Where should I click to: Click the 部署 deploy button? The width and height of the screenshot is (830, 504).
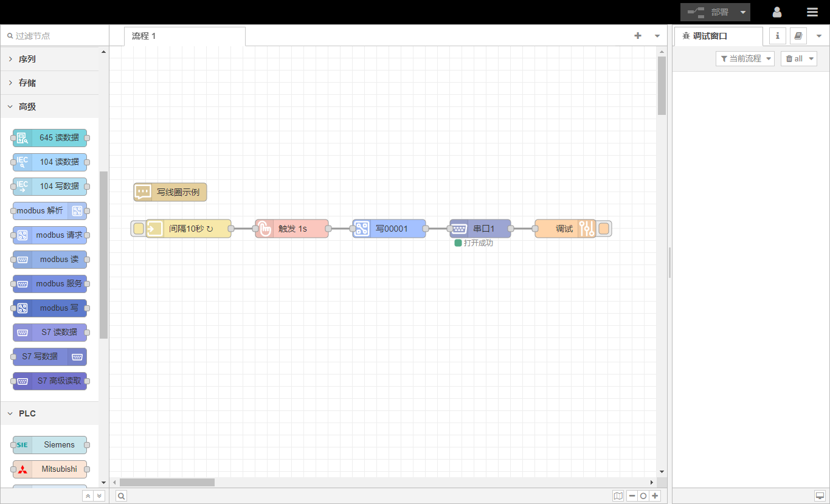pyautogui.click(x=708, y=12)
